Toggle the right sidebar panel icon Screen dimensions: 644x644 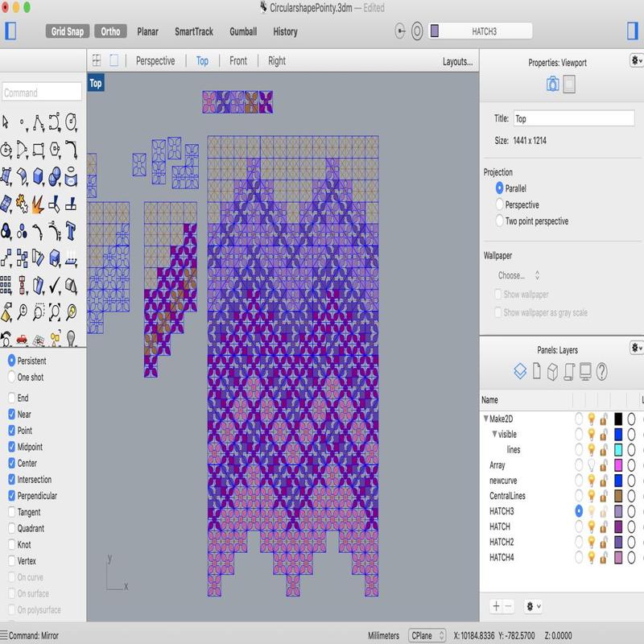633,31
